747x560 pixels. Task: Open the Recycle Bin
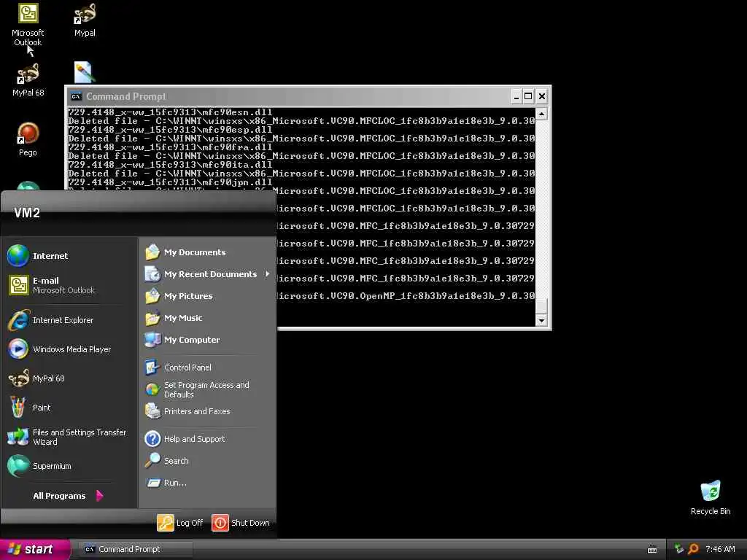pyautogui.click(x=711, y=497)
